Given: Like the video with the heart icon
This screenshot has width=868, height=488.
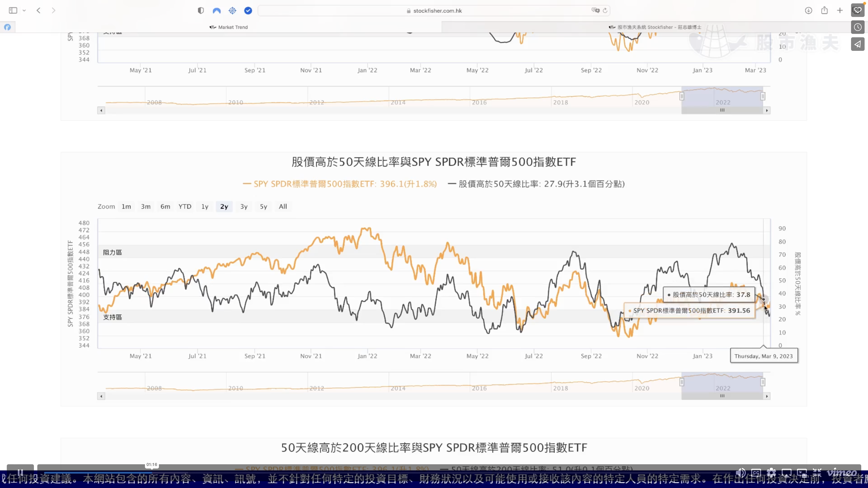Looking at the screenshot, I should coord(858,10).
